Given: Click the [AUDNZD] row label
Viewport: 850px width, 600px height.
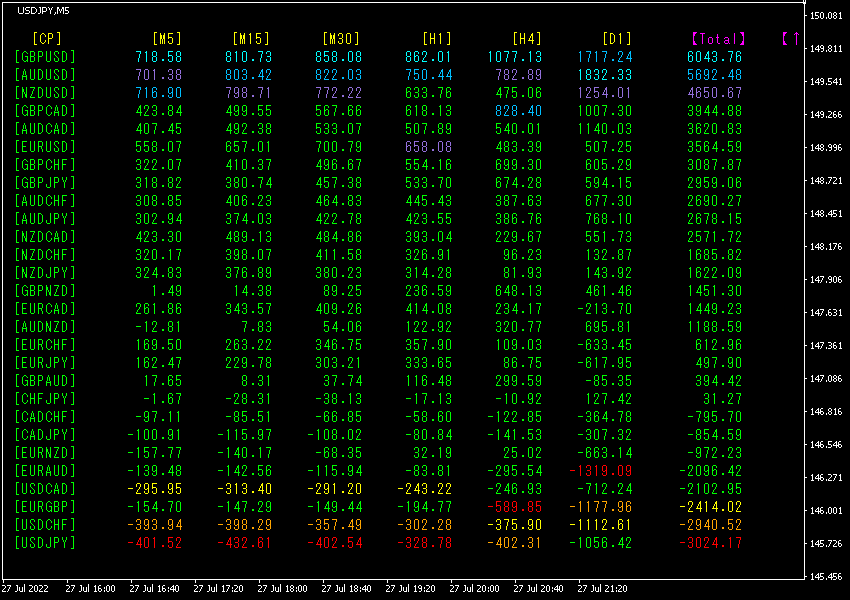Looking at the screenshot, I should (x=46, y=327).
